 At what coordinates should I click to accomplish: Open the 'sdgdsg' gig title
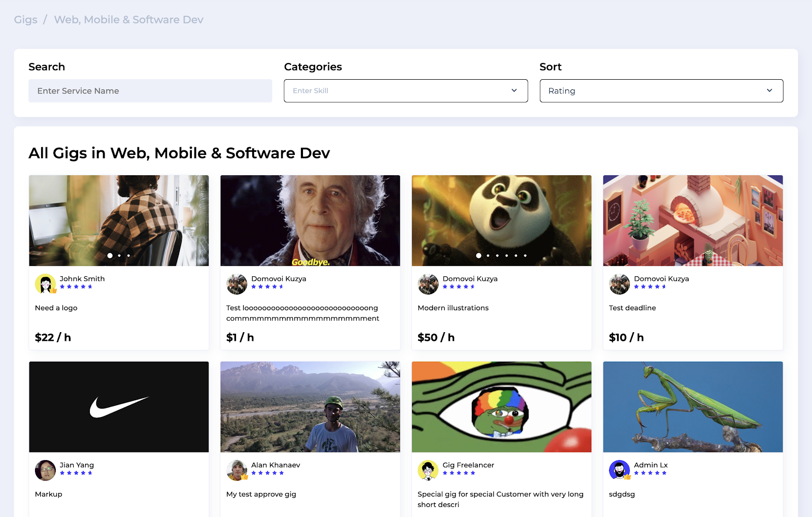[622, 494]
